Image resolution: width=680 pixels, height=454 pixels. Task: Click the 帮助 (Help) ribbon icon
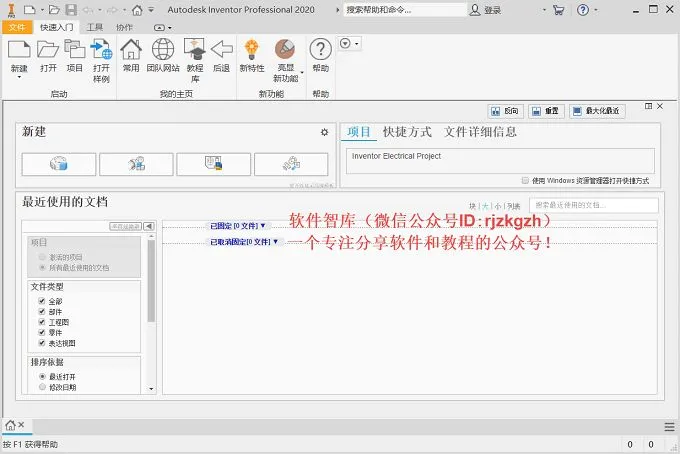pos(320,49)
